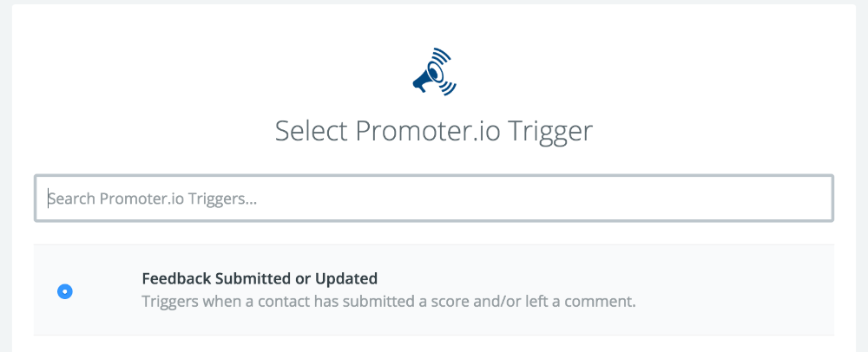Tap the blue megaphone logo above the heading
Image resolution: width=868 pixels, height=352 pixels.
[433, 72]
